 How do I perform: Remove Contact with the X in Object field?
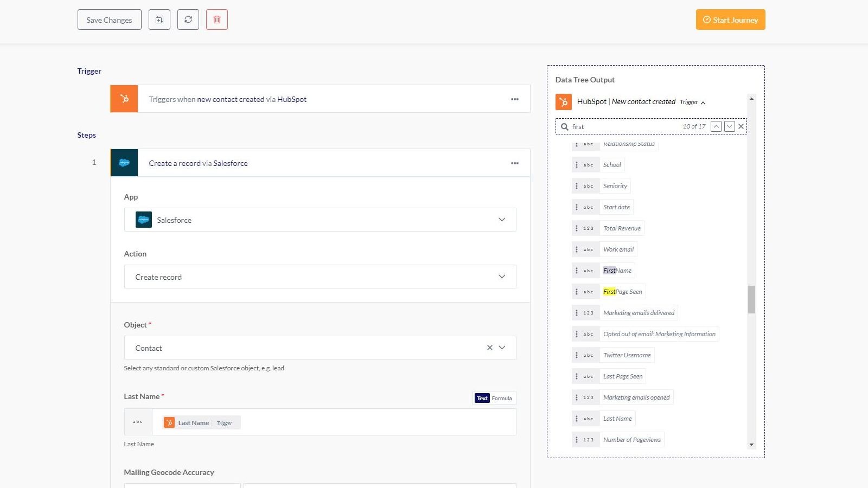490,348
